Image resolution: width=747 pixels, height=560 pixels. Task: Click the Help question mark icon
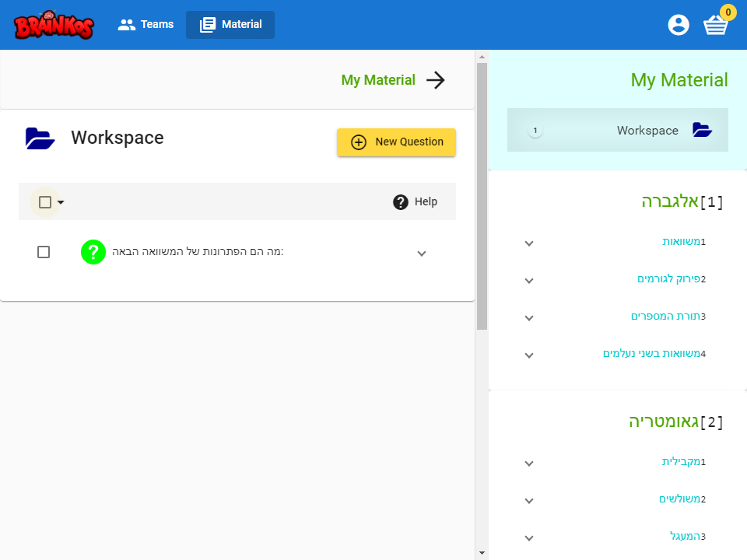(401, 202)
